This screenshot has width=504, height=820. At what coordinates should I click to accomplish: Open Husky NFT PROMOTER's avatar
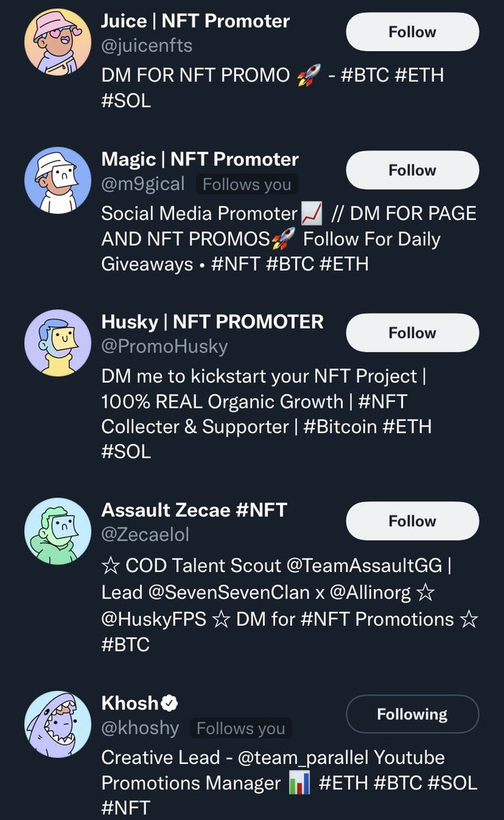click(x=57, y=343)
